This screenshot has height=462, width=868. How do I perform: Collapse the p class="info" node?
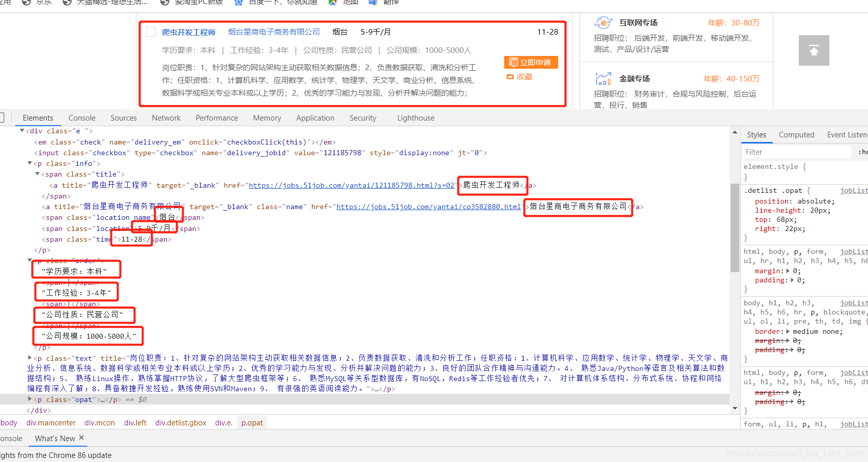coord(30,163)
